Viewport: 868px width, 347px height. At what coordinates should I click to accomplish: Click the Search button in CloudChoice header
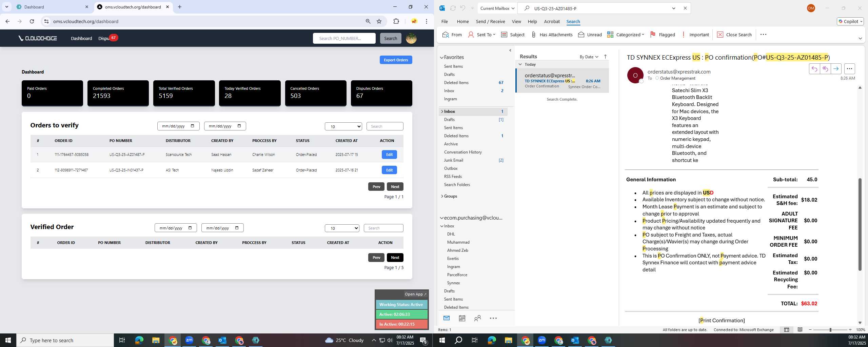pyautogui.click(x=390, y=38)
